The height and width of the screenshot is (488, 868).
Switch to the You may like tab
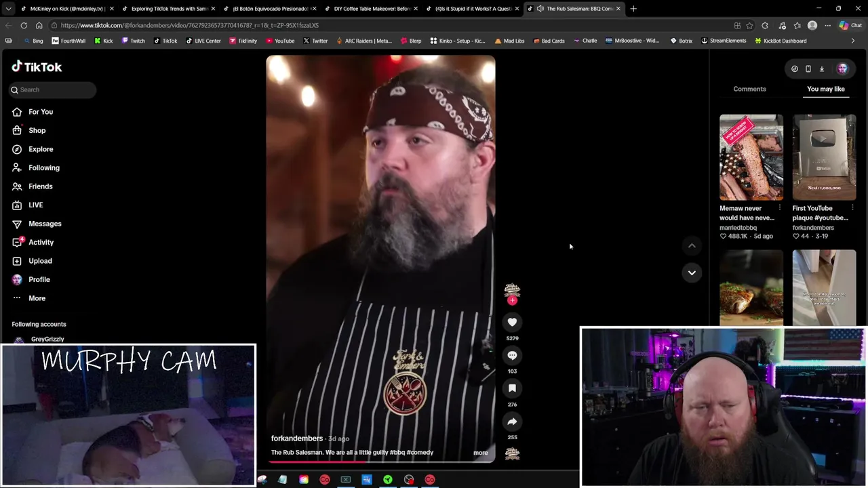tap(825, 89)
